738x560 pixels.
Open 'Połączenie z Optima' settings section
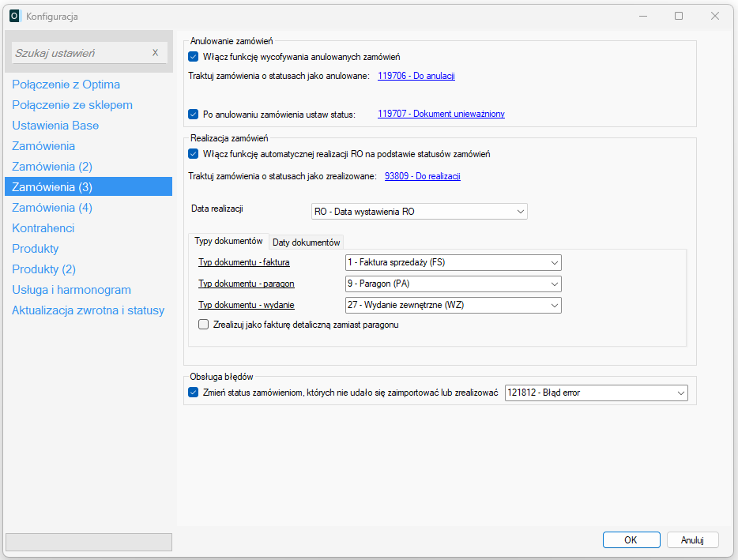[x=66, y=85]
